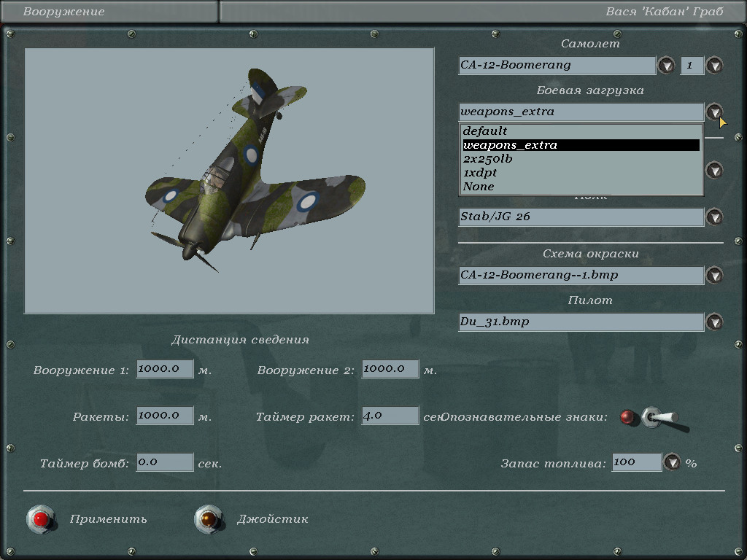The height and width of the screenshot is (560, 747).
Task: Click the Вооружение title in header bar
Action: click(64, 12)
